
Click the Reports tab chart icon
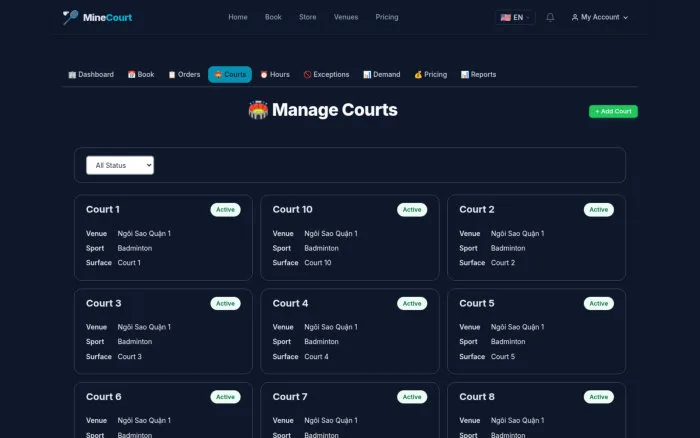[465, 75]
